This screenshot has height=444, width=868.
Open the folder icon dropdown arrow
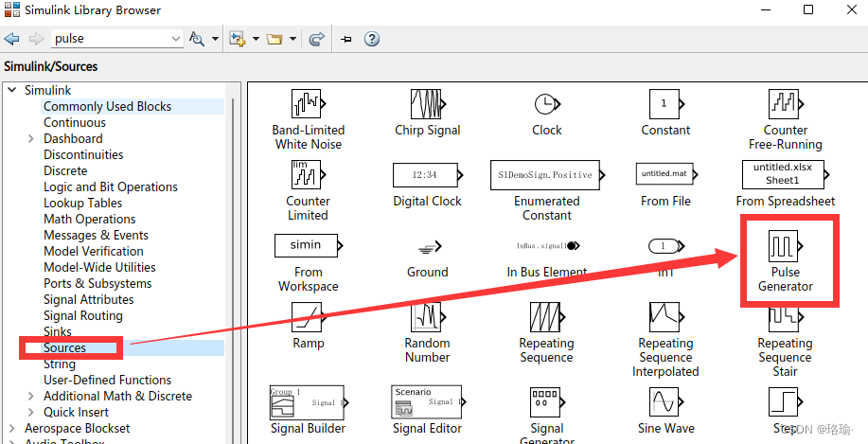click(x=292, y=40)
